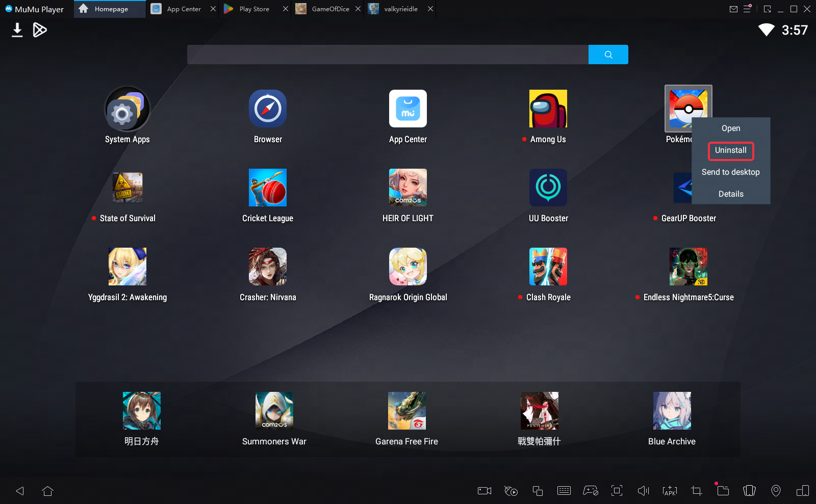The height and width of the screenshot is (504, 816).
Task: Open the gamepad controller settings icon
Action: tap(591, 491)
